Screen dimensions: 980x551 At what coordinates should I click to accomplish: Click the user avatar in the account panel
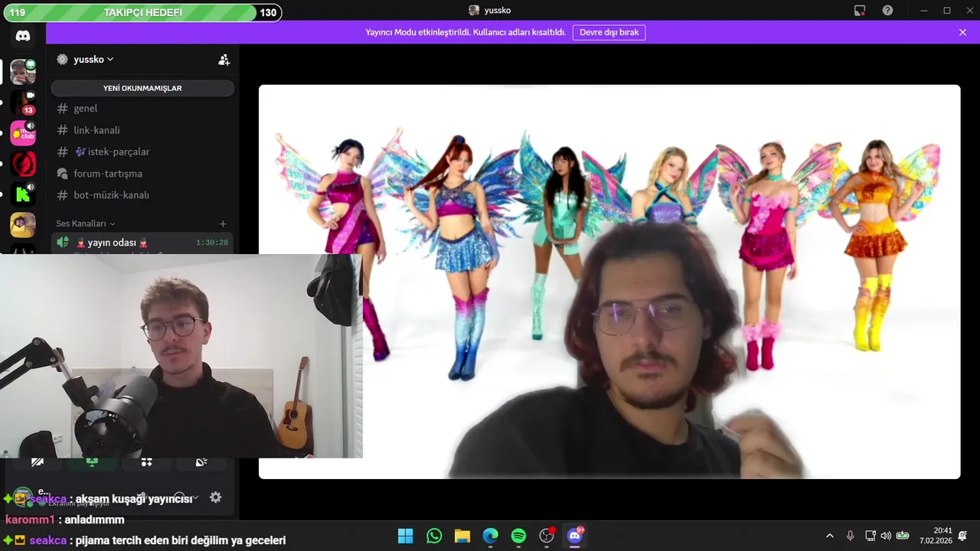click(x=23, y=497)
